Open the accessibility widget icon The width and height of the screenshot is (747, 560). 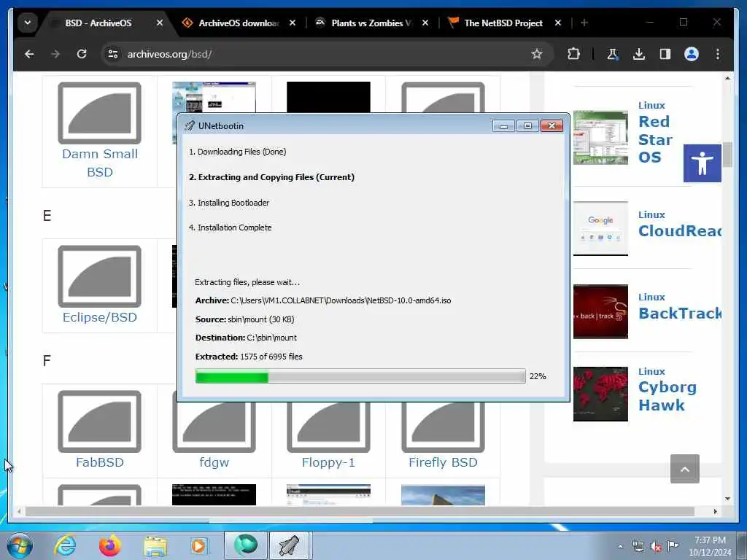[703, 163]
